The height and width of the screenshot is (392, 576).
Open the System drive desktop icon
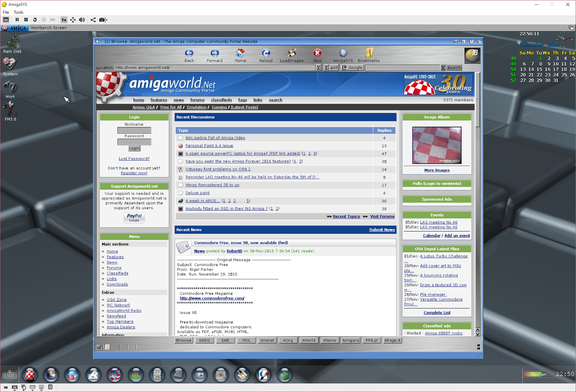click(x=10, y=66)
